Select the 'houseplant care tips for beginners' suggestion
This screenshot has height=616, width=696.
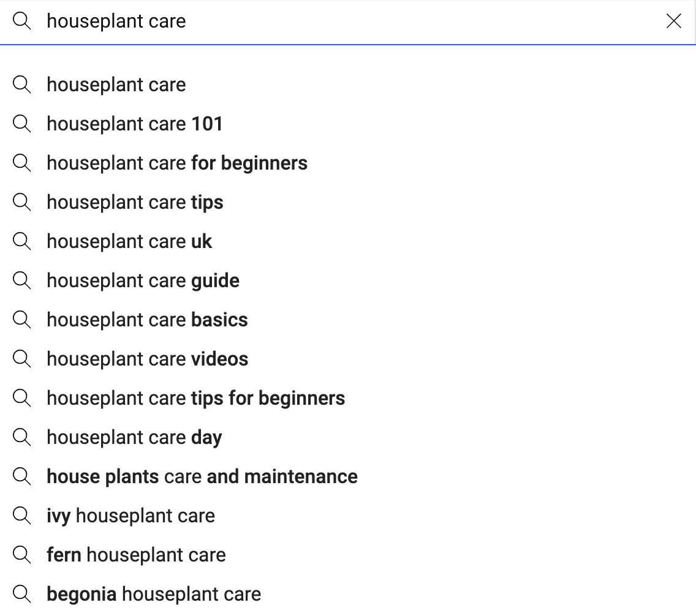pyautogui.click(x=196, y=398)
